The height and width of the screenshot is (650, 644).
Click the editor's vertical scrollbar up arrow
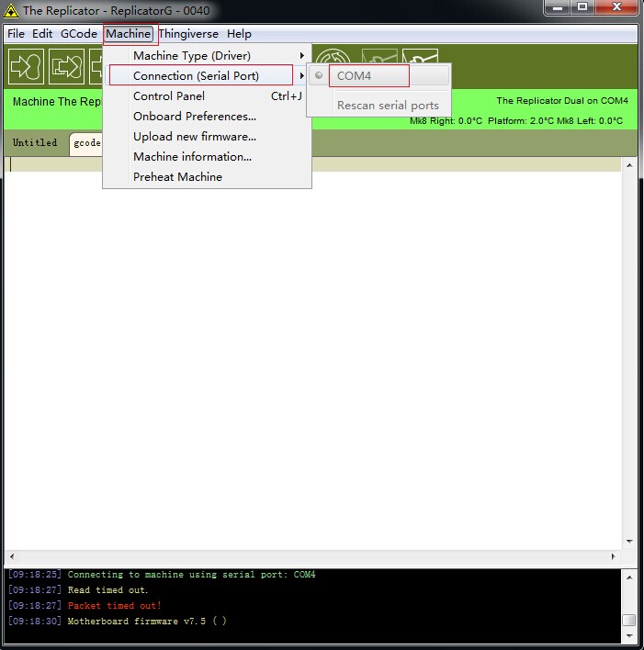pyautogui.click(x=629, y=165)
